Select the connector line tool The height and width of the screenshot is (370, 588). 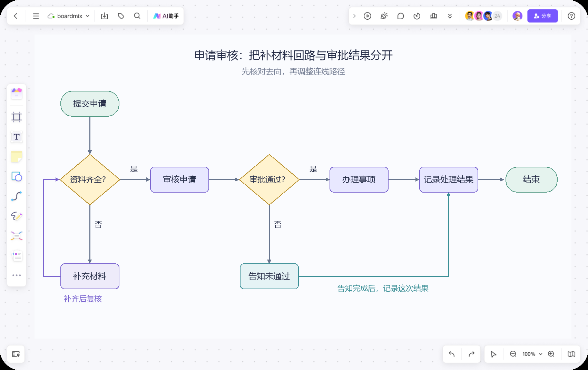(17, 196)
